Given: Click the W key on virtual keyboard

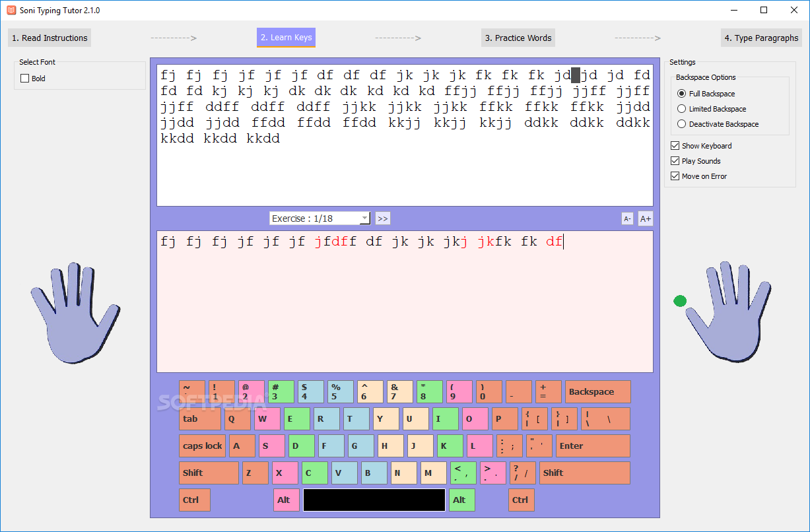Looking at the screenshot, I should tap(267, 418).
